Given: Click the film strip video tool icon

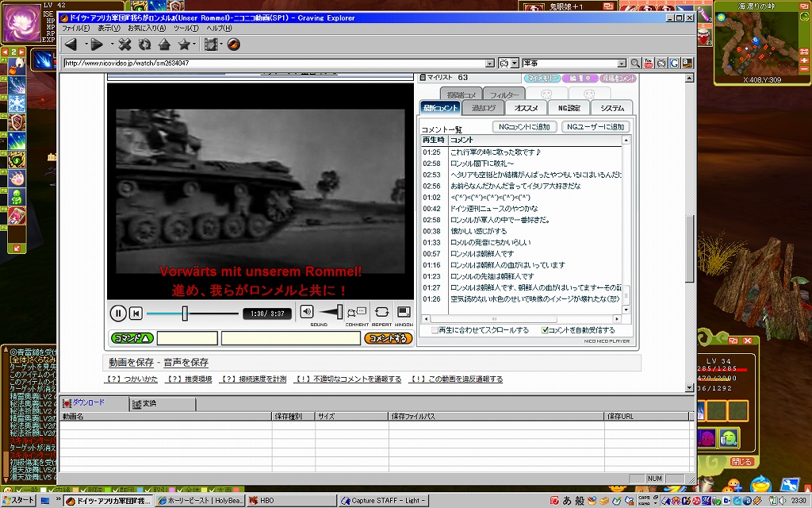Looking at the screenshot, I should point(210,44).
